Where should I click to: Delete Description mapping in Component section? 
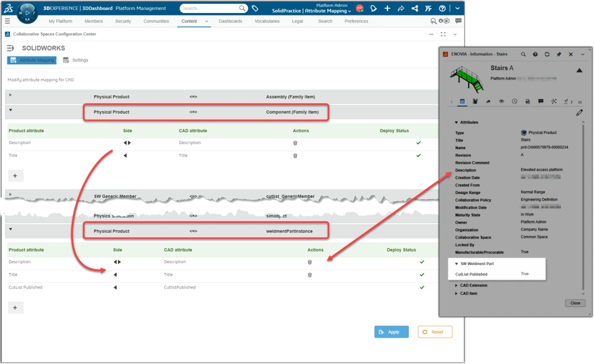[295, 143]
